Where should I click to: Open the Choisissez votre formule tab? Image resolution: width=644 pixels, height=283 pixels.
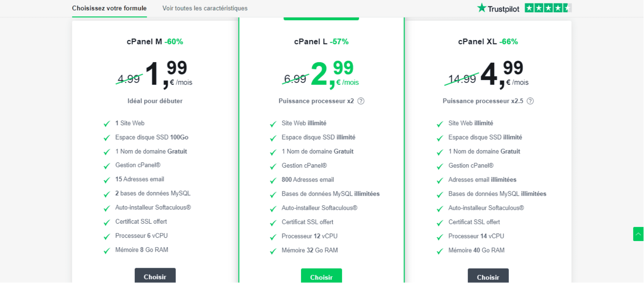tap(109, 8)
